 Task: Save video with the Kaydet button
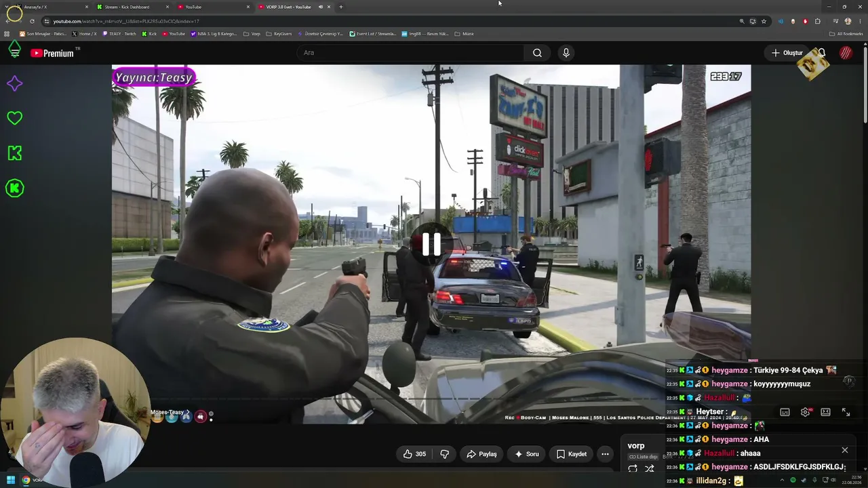tap(572, 454)
